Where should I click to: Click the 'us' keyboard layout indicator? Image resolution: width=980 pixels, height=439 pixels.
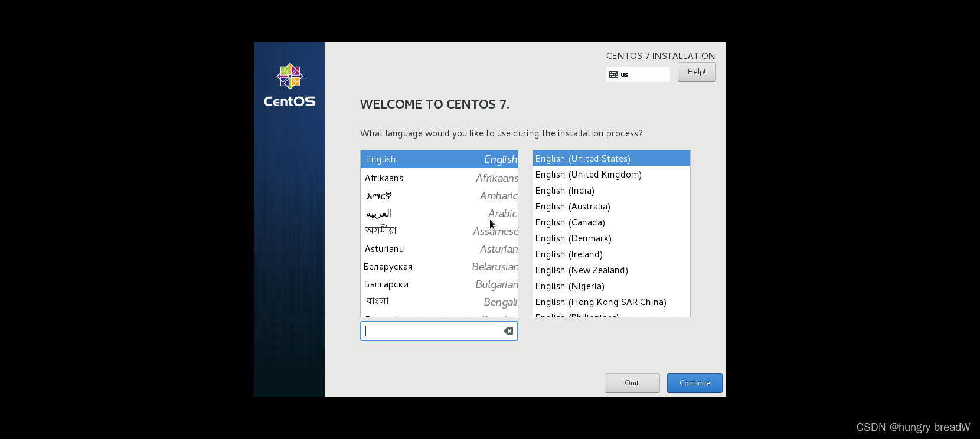click(x=638, y=74)
